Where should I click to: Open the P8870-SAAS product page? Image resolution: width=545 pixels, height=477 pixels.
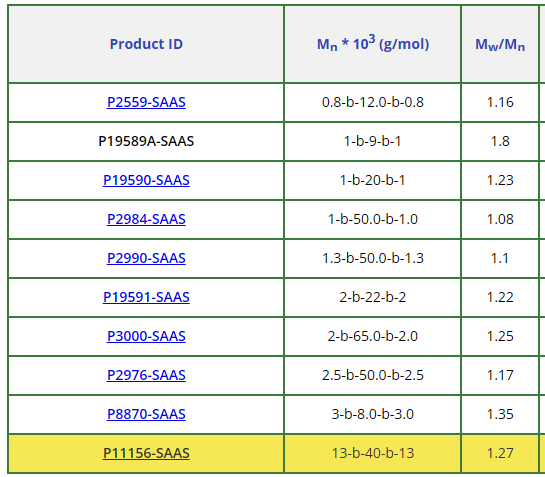(x=146, y=414)
